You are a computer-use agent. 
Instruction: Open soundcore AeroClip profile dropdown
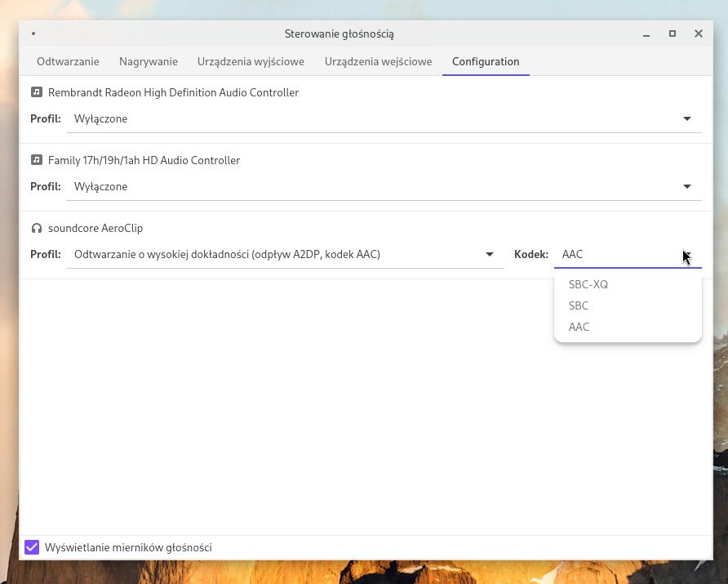pyautogui.click(x=285, y=255)
